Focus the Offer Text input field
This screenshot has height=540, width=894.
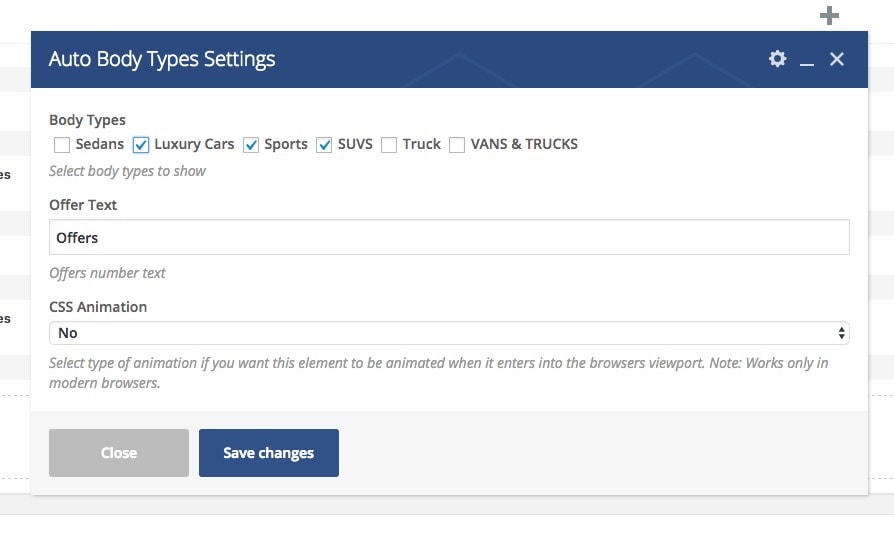pyautogui.click(x=449, y=237)
